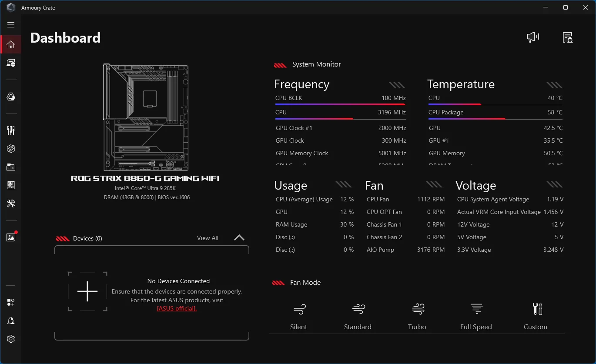Open the sliders tuning icon in sidebar

pos(11,130)
